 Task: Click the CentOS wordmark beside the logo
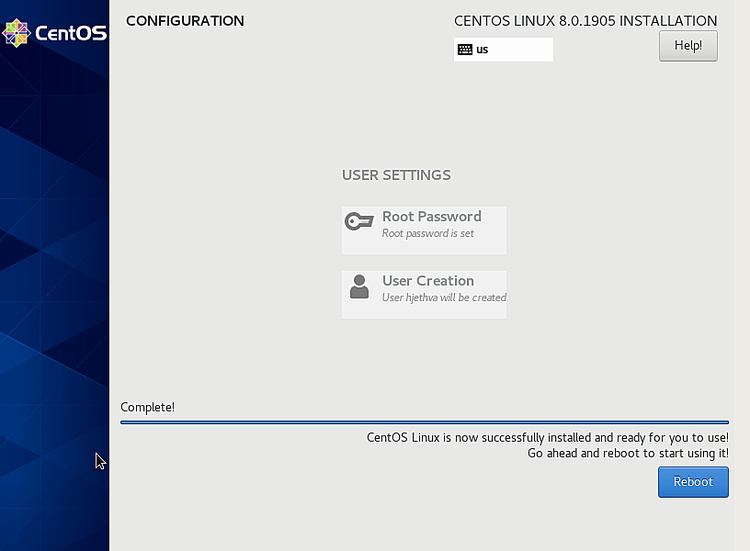70,33
